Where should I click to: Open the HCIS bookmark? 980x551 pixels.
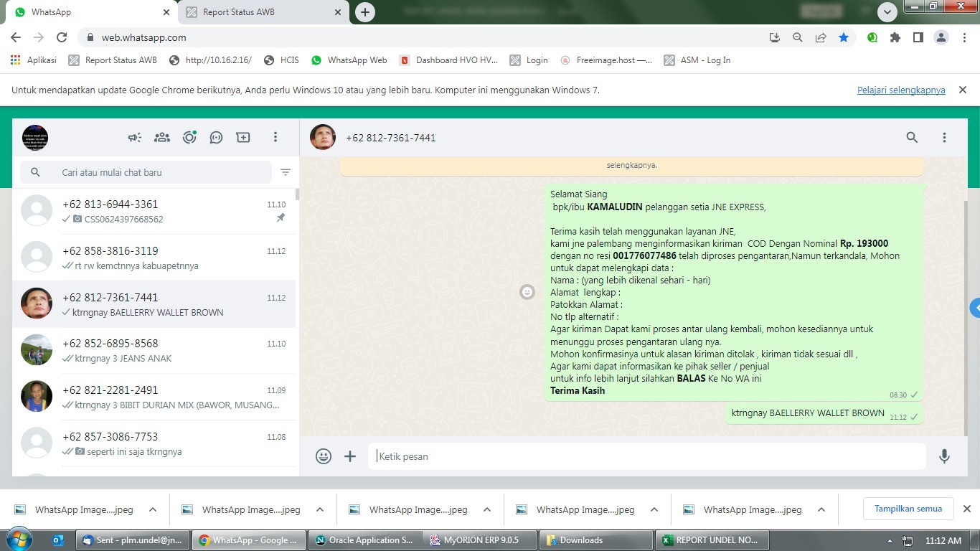click(x=281, y=60)
